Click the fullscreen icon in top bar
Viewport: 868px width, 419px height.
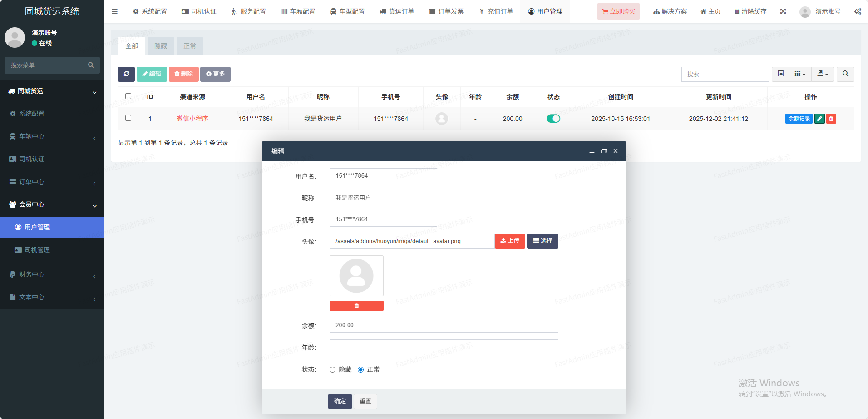coord(783,11)
